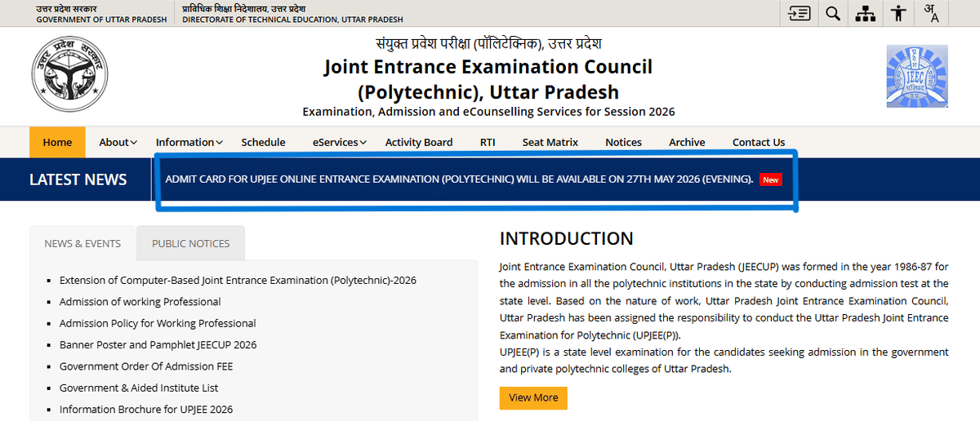The image size is (980, 421).
Task: Open Extension of Computer-Based Joint Entrance Examination link
Action: tap(238, 280)
